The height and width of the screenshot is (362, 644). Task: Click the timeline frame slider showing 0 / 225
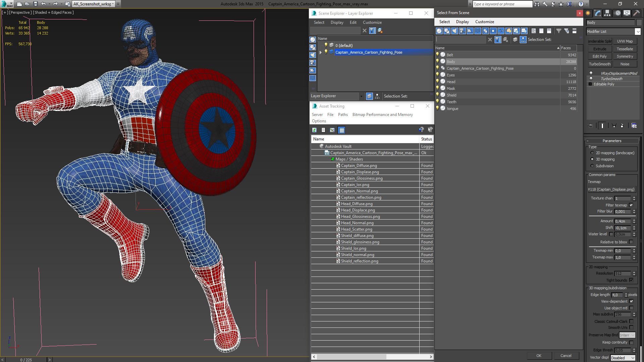point(26,360)
